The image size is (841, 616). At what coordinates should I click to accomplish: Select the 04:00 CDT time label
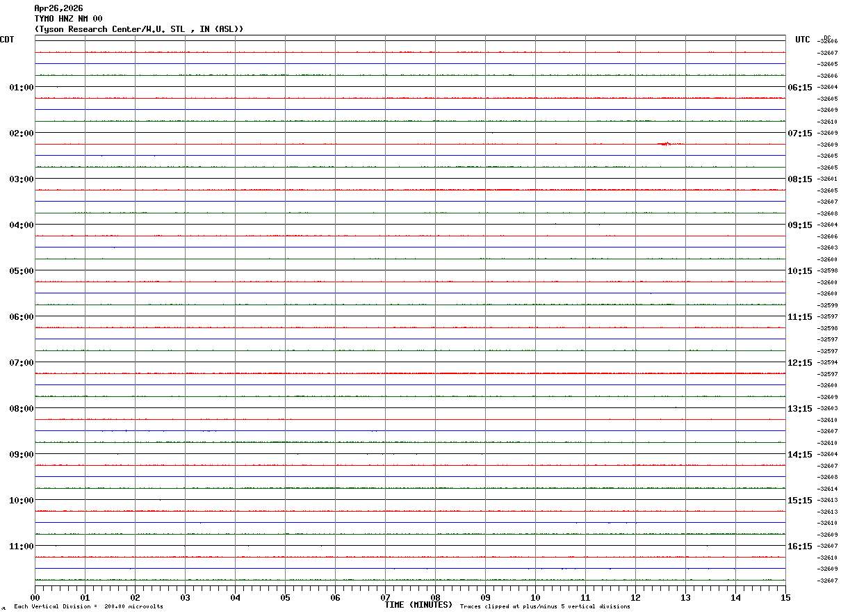pos(22,225)
